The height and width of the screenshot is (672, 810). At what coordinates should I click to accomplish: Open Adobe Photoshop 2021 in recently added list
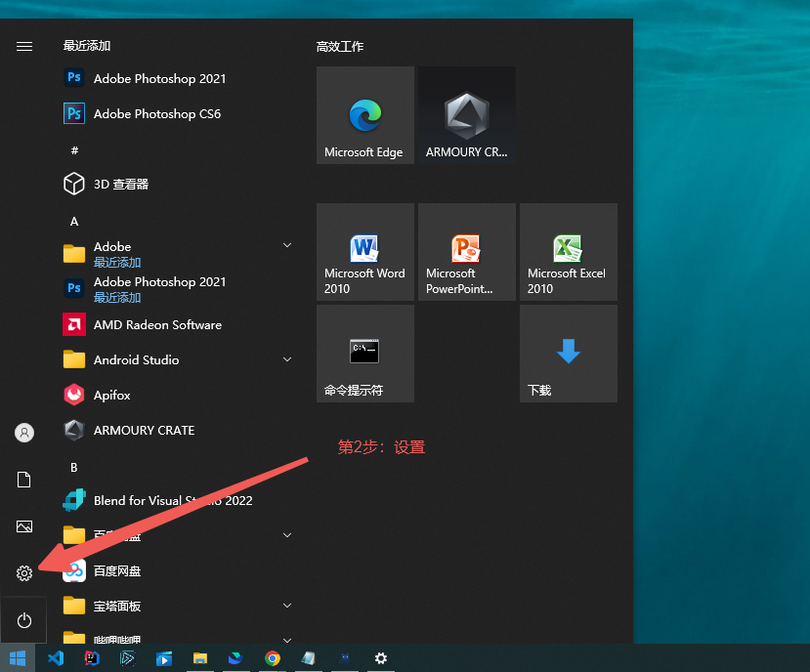click(x=177, y=78)
